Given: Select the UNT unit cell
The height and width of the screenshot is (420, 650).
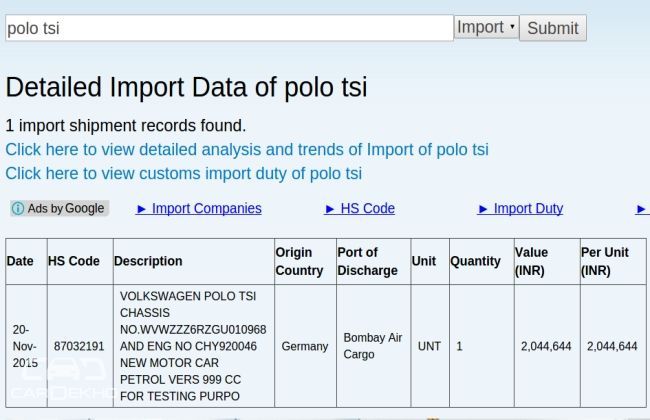Looking at the screenshot, I should tap(430, 346).
